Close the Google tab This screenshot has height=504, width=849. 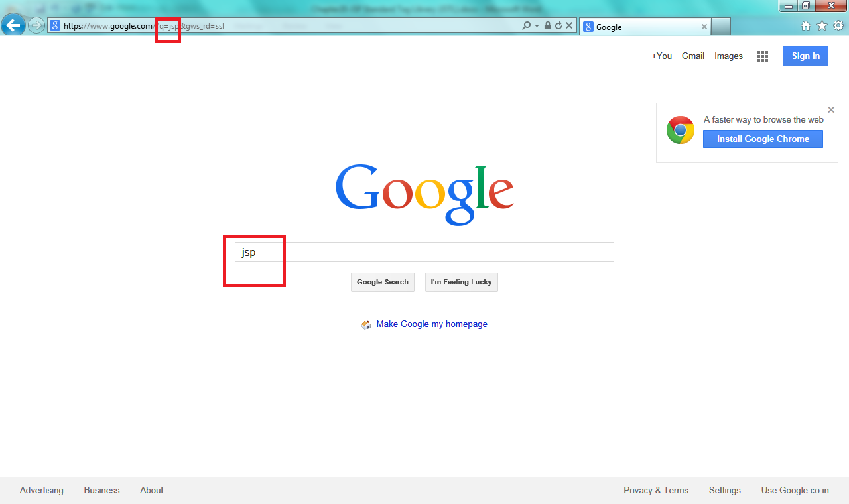(x=704, y=27)
